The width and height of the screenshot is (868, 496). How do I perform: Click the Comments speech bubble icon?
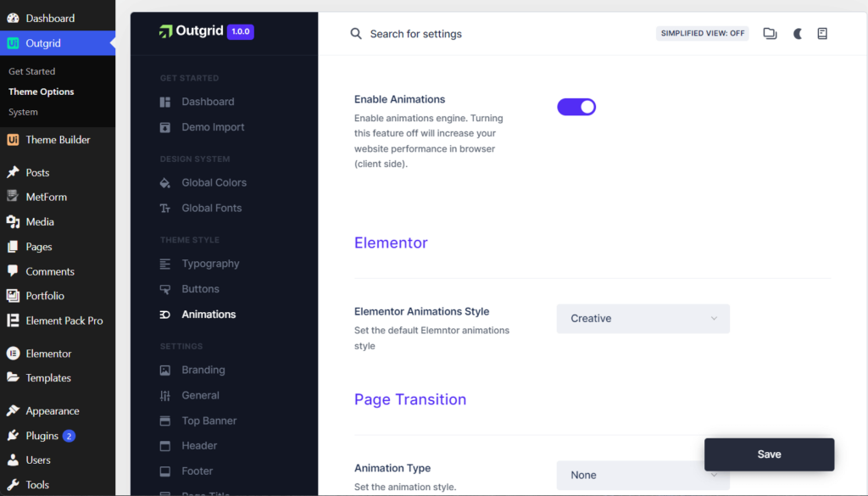[x=13, y=271]
